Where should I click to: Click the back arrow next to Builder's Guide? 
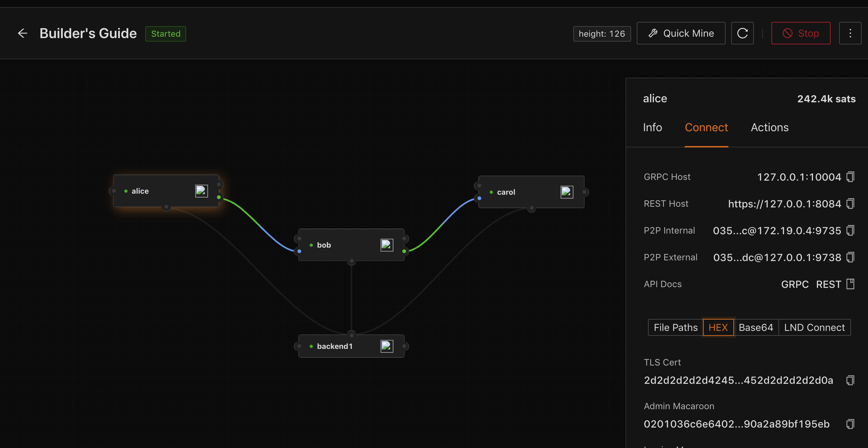click(23, 33)
